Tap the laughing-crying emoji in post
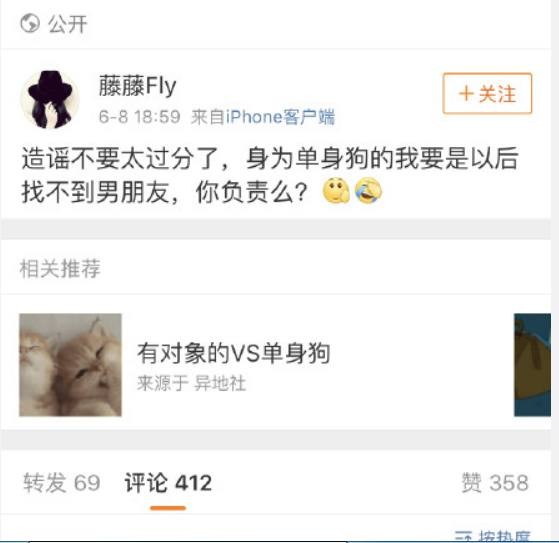Viewport: 559px width, 543px height. (368, 190)
